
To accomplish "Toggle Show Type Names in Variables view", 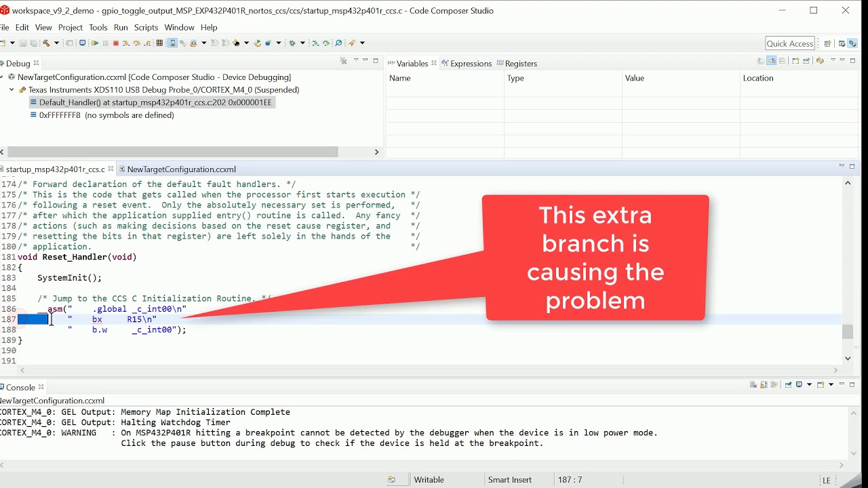I will point(761,60).
